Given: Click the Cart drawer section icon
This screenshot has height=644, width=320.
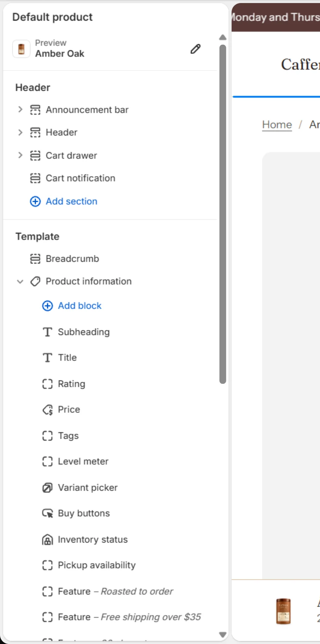Looking at the screenshot, I should (x=35, y=155).
